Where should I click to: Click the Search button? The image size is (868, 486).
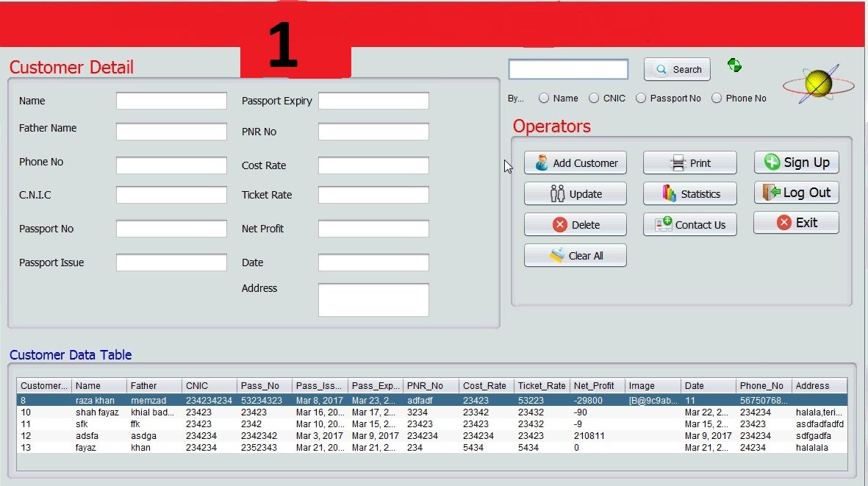click(x=677, y=69)
